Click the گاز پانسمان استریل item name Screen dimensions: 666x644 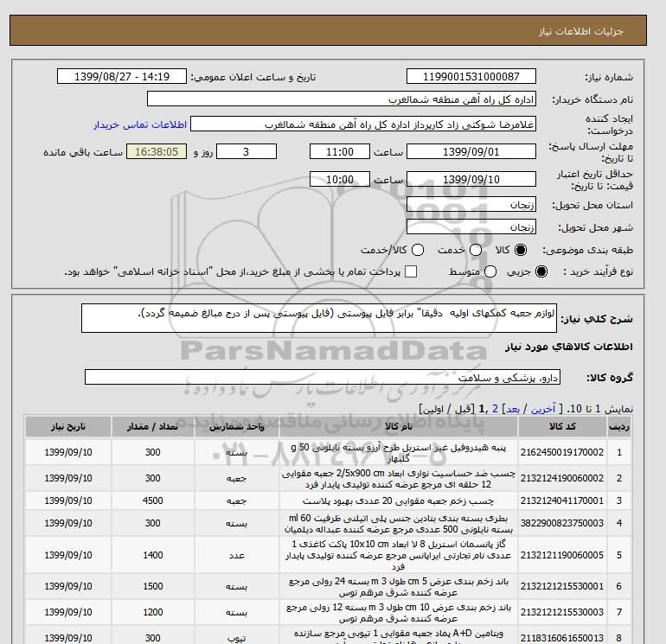(x=399, y=555)
